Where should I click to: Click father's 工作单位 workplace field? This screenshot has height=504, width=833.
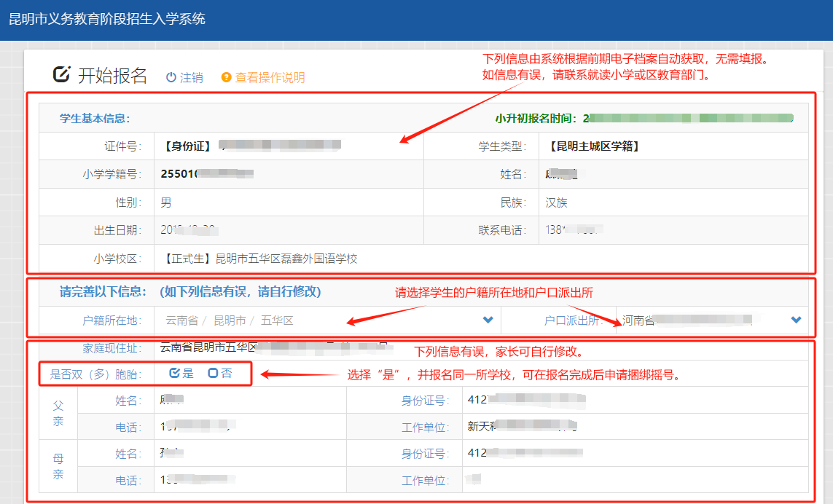point(634,427)
